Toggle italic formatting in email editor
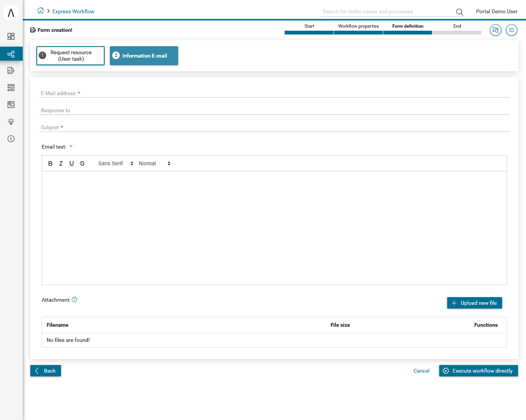The height and width of the screenshot is (420, 526). coord(61,163)
